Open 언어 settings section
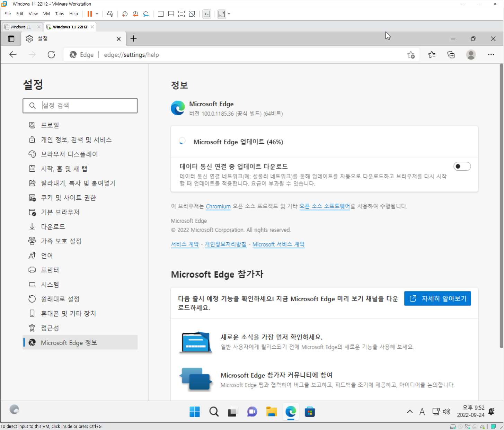This screenshot has height=430, width=504. pyautogui.click(x=80, y=256)
